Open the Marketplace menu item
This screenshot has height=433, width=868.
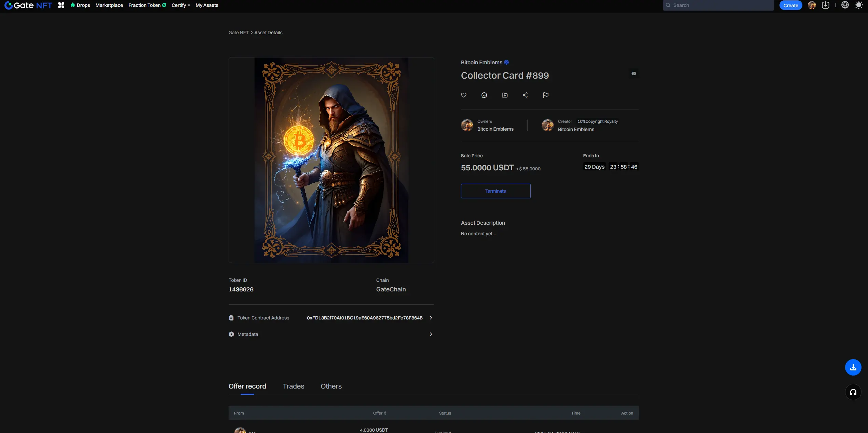pyautogui.click(x=109, y=5)
